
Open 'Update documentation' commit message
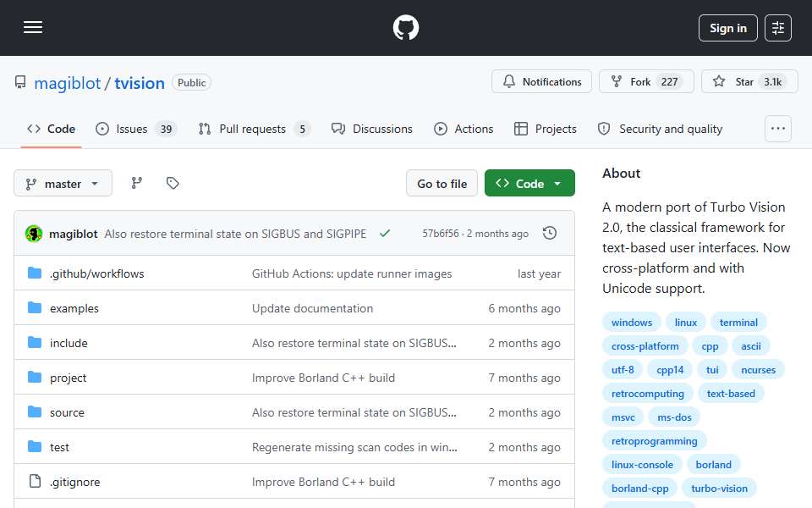312,308
